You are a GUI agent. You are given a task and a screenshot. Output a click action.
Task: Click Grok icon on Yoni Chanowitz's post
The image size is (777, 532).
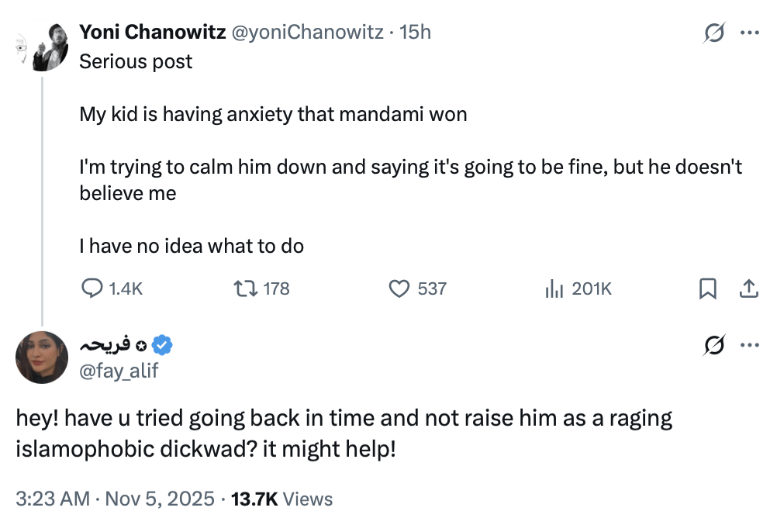coord(713,33)
